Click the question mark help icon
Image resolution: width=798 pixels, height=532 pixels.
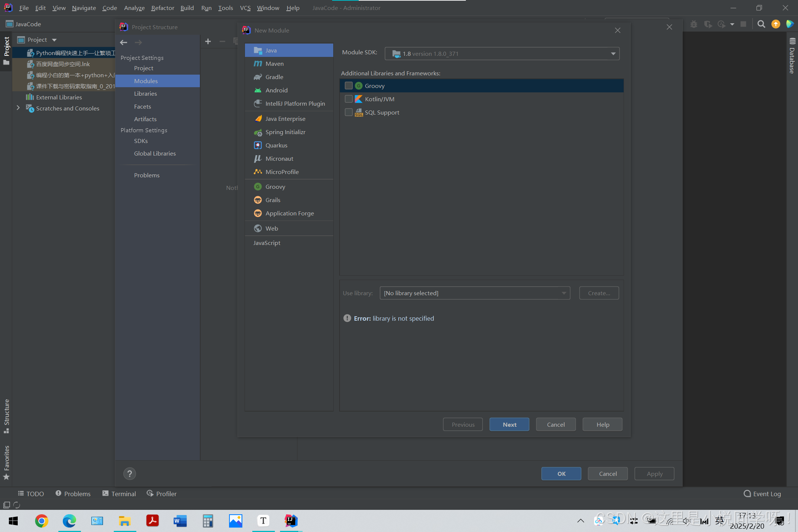pyautogui.click(x=129, y=474)
